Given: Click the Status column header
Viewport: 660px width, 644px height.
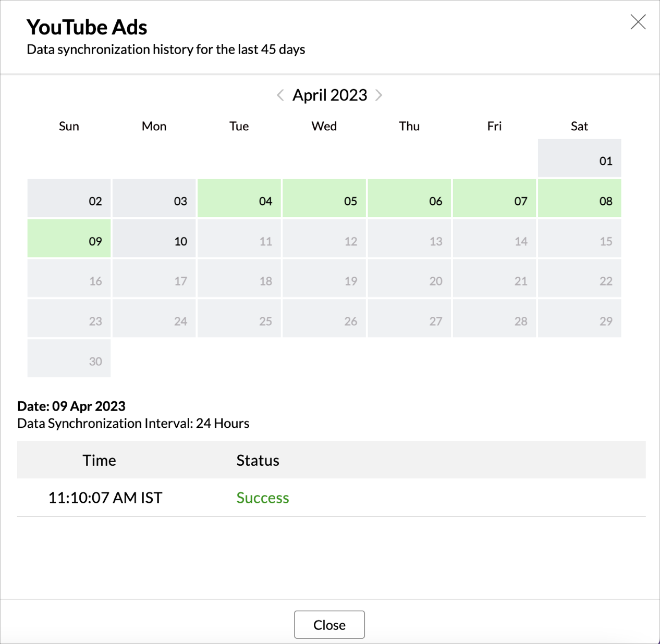Looking at the screenshot, I should tap(258, 460).
